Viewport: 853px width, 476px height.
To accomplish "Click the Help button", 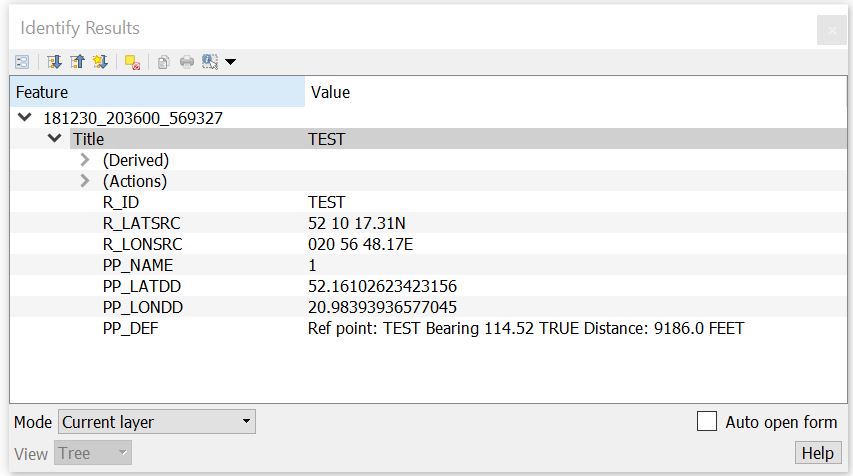I will pos(818,453).
